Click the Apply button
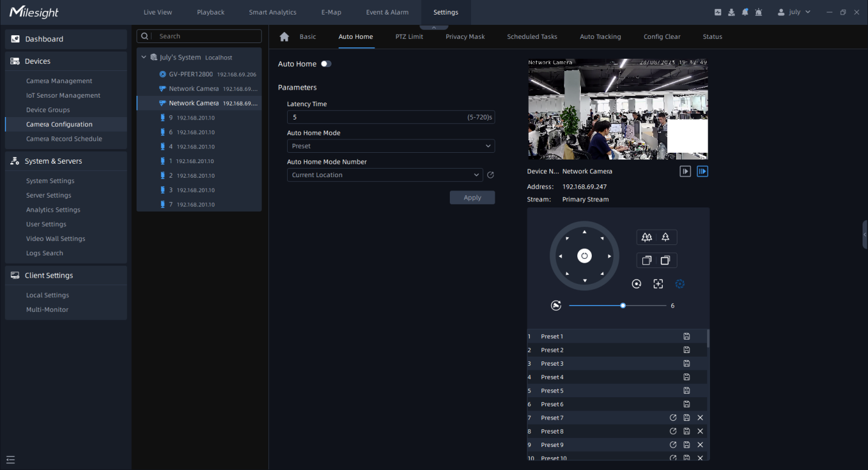 (472, 198)
